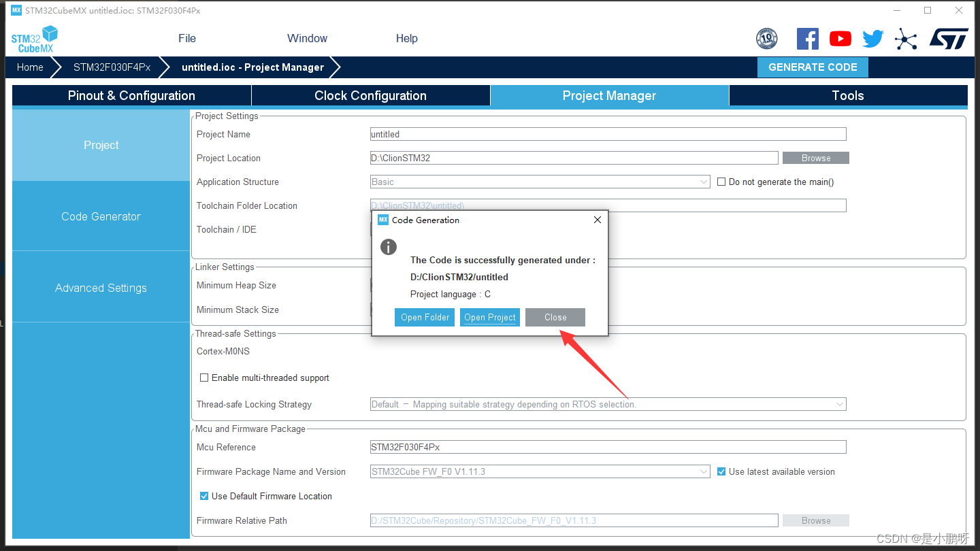
Task: Go to Home breadcrumb
Action: point(30,67)
